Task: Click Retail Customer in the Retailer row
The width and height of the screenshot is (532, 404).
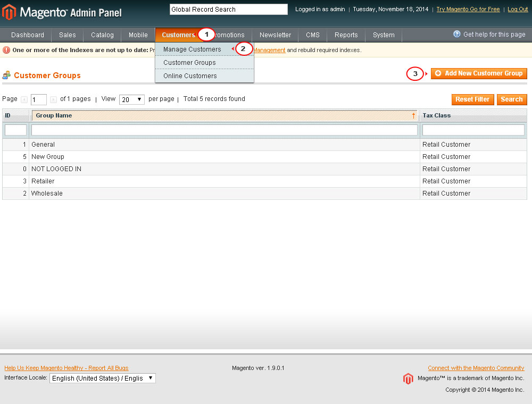Action: 446,181
